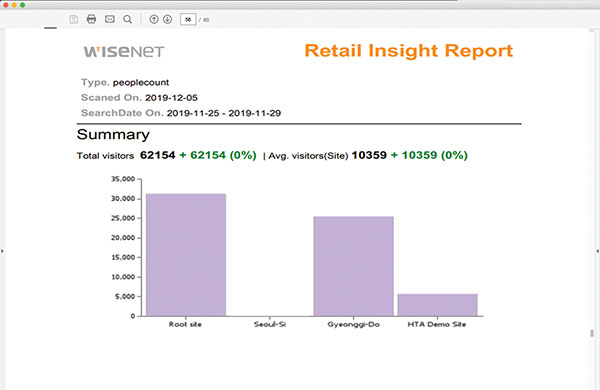The height and width of the screenshot is (390, 600).
Task: Select the HTA Demo Site bar
Action: pos(437,305)
